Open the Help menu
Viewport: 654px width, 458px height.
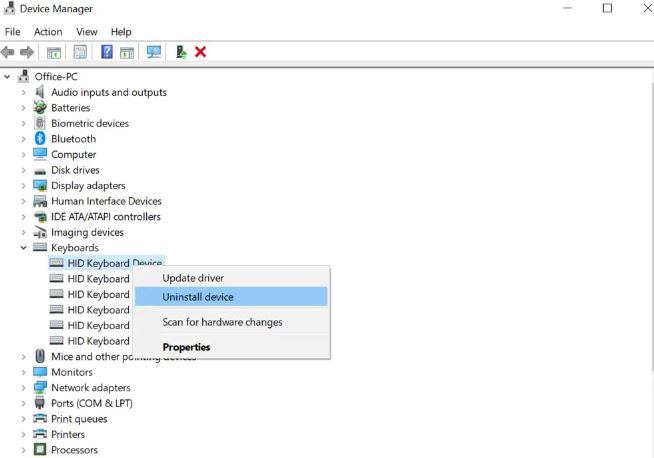click(x=121, y=32)
